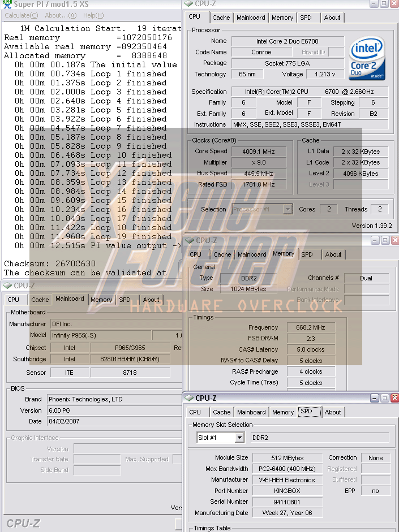
Task: Click the Max Bandwidth value 'PC2-6400 (400 MHz)'
Action: pos(288,469)
